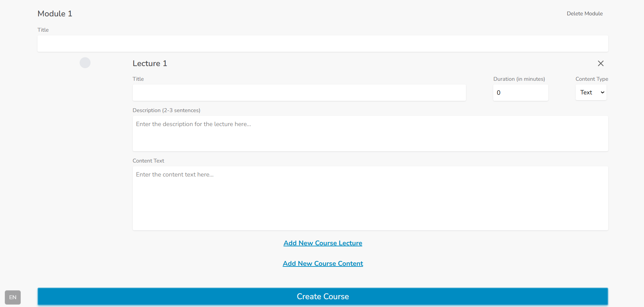
Task: Follow the Add New Course Lecture link
Action: [323, 243]
